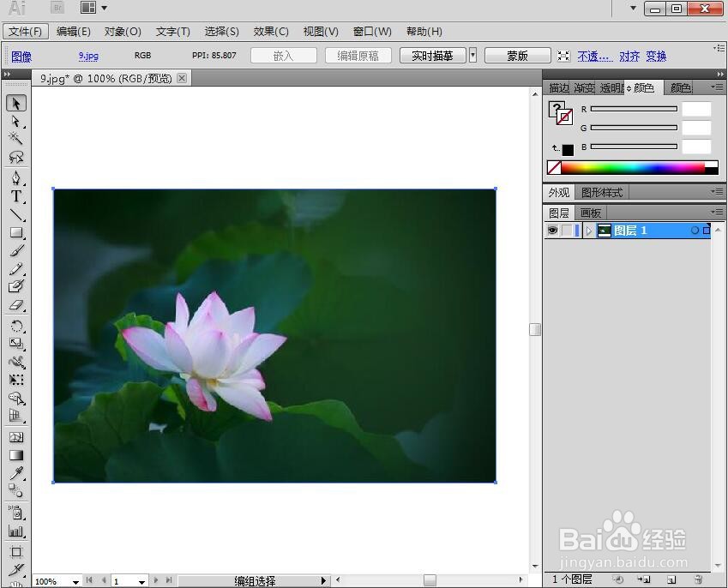Switch to the 渐变 panel tab

[584, 87]
